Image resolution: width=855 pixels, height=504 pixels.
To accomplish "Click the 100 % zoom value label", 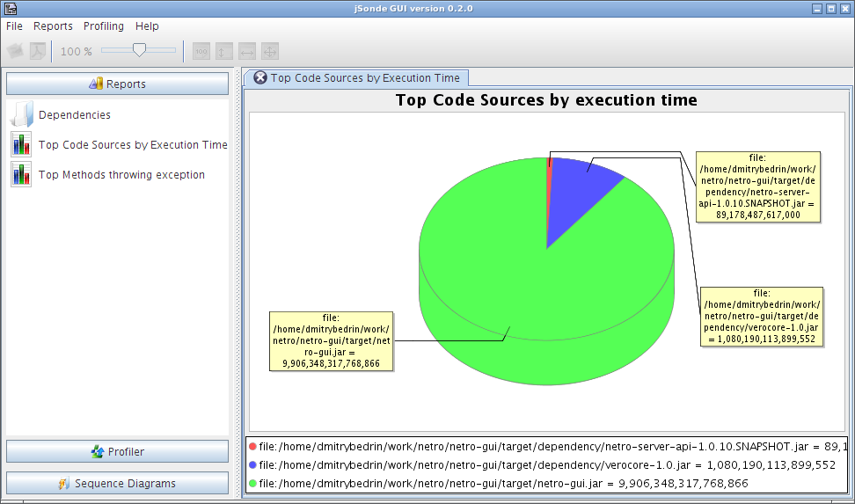I will [77, 52].
